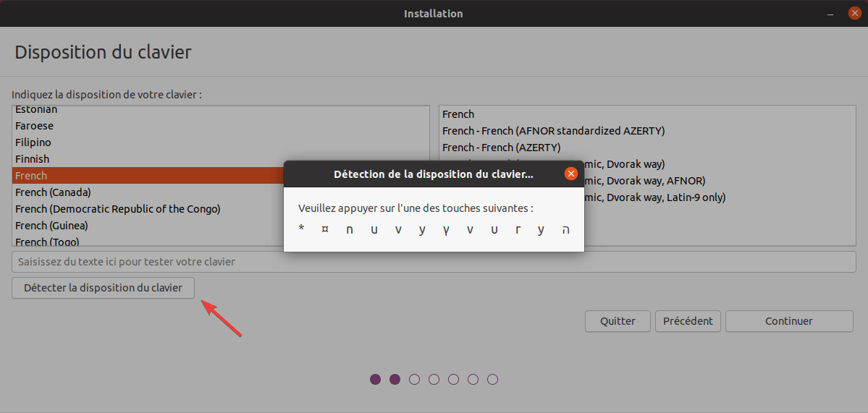The image size is (868, 413).
Task: Select French (Democratic Republic of the Congo)
Action: click(118, 209)
